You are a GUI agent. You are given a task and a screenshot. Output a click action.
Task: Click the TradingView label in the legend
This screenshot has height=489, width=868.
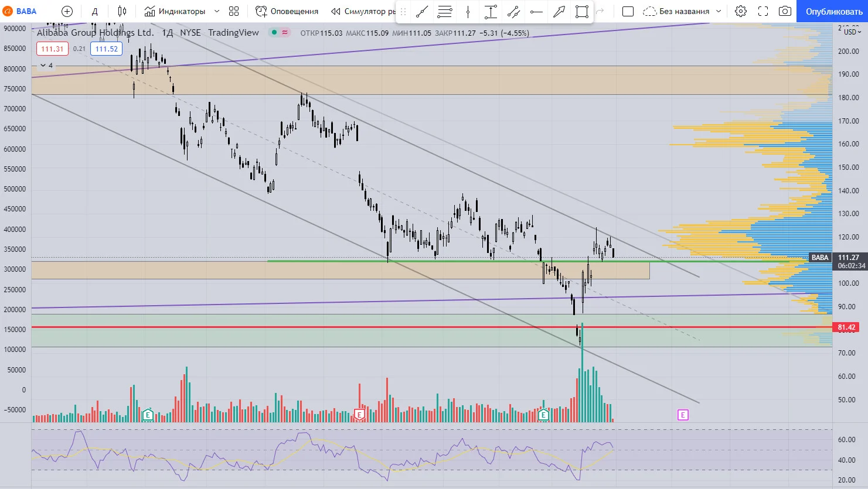coord(233,33)
